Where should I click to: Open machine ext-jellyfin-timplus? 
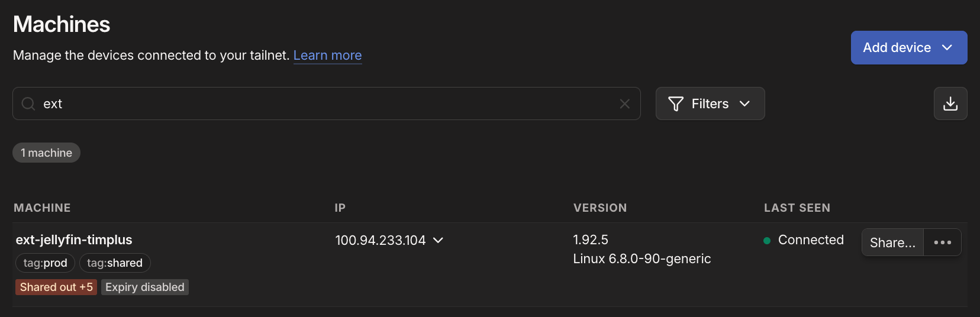[74, 240]
